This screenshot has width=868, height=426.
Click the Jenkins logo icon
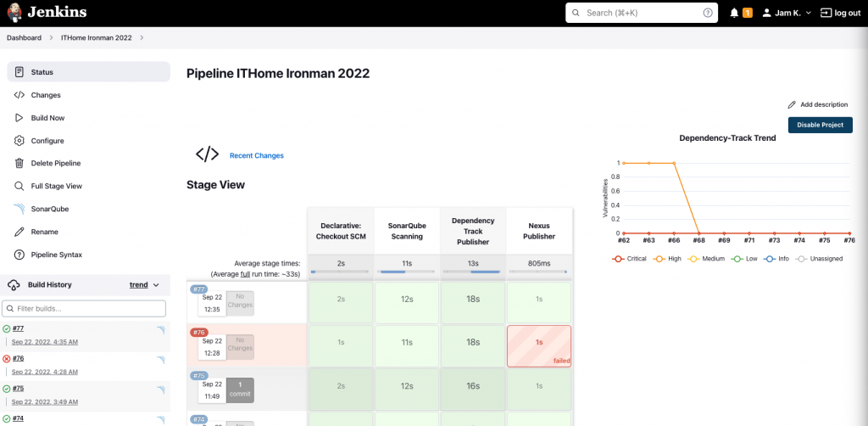pyautogui.click(x=14, y=13)
